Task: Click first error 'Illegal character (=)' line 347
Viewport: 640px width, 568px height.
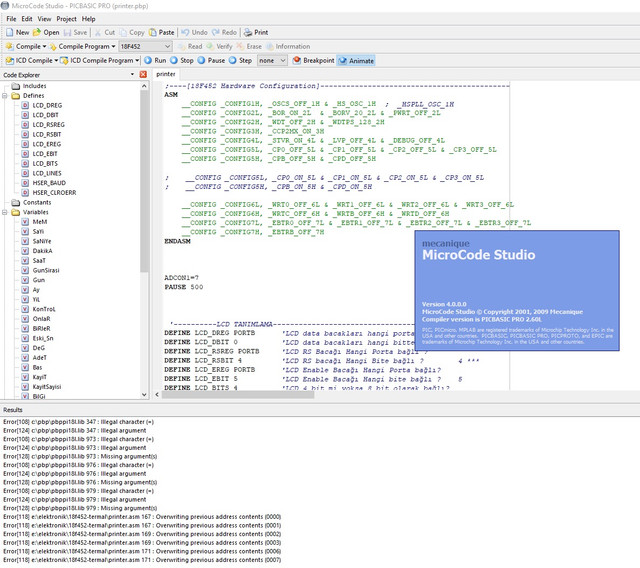Action: point(78,422)
